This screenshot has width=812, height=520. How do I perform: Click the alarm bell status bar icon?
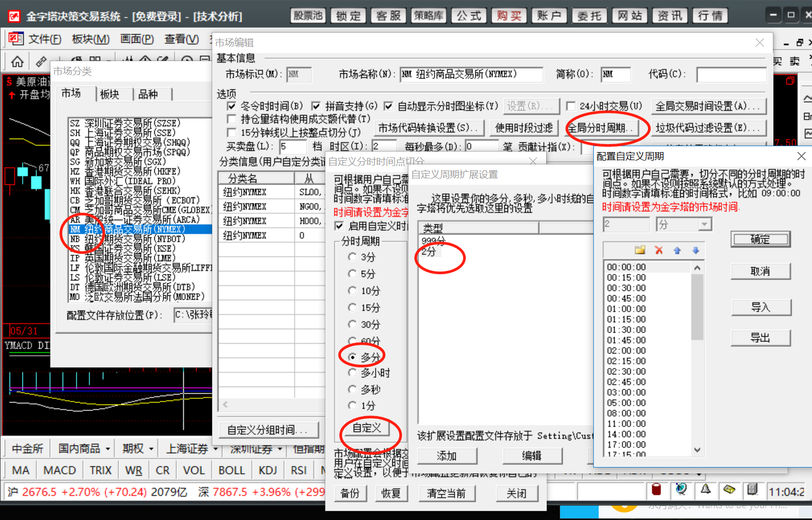(705, 489)
